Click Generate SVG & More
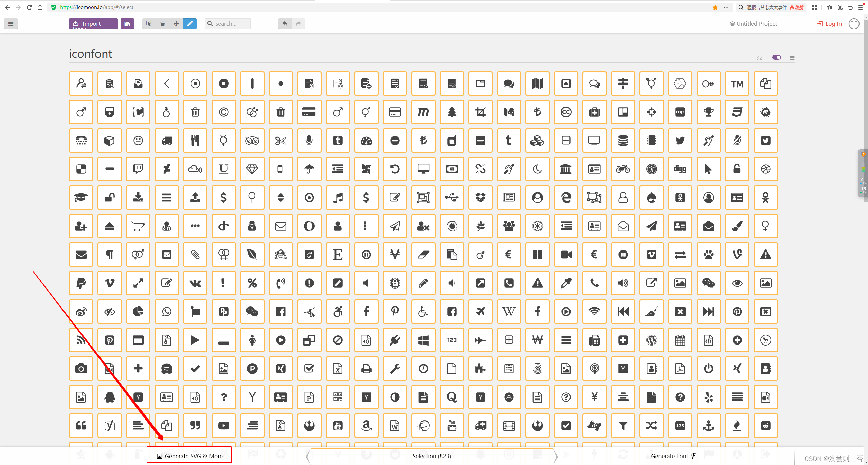Viewport: 868px width, 465px height. 189,456
